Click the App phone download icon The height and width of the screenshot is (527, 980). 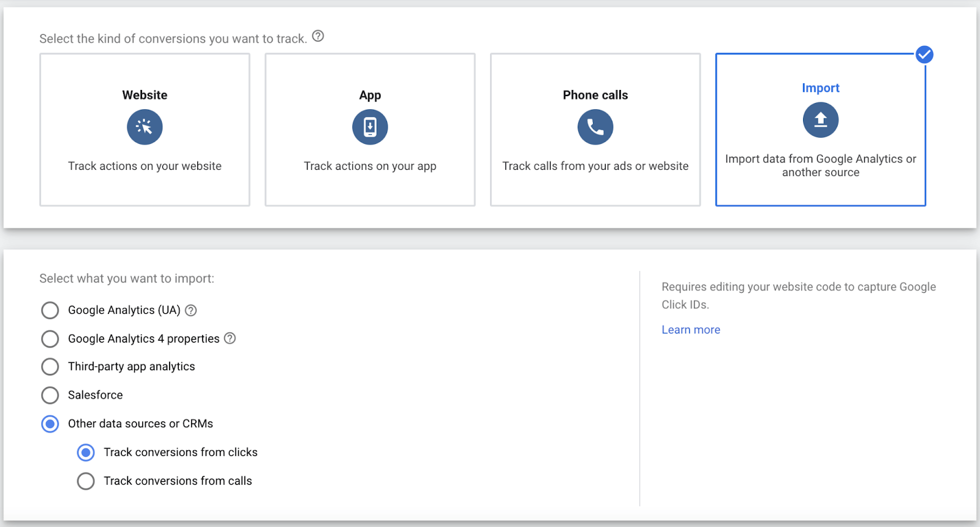(370, 127)
